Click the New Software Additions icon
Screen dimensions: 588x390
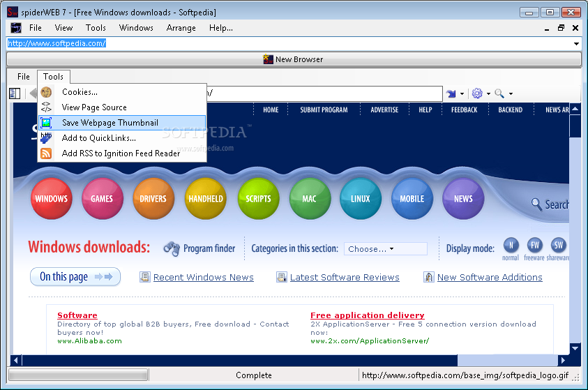[429, 277]
